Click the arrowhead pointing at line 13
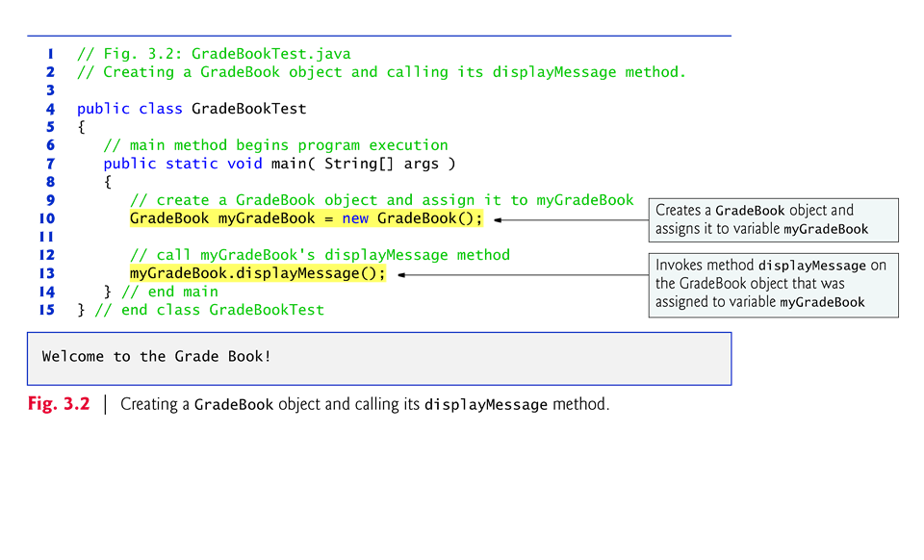This screenshot has height=560, width=924. coord(402,274)
